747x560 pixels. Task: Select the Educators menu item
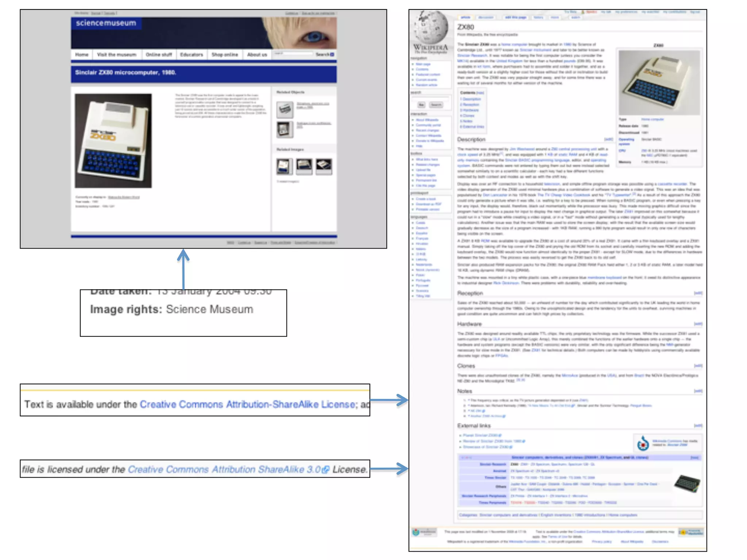click(191, 55)
